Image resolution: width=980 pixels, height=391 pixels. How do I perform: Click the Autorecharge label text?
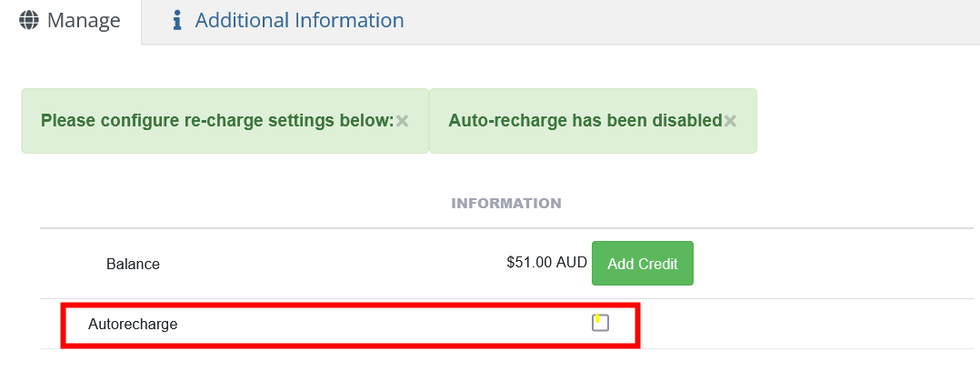133,324
